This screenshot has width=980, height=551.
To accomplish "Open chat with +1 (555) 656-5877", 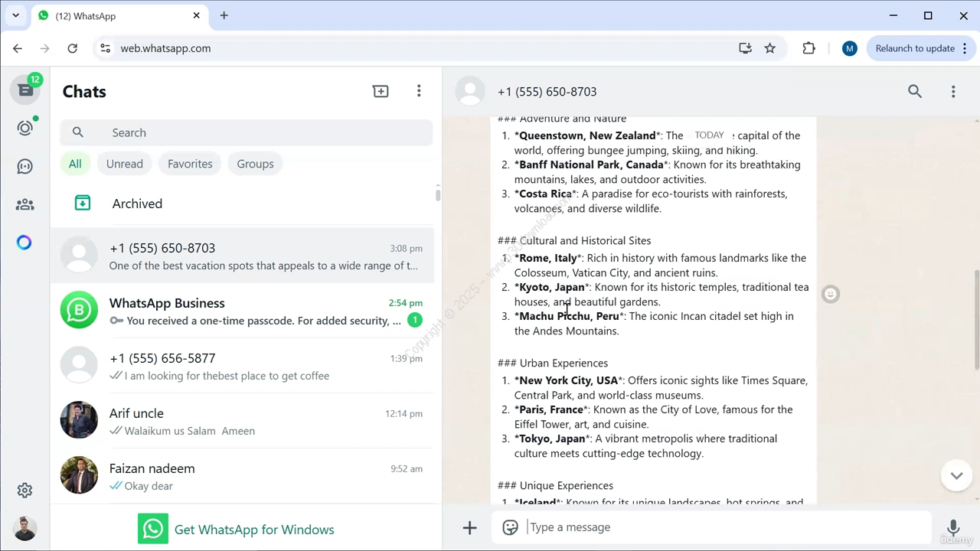I will (x=243, y=366).
